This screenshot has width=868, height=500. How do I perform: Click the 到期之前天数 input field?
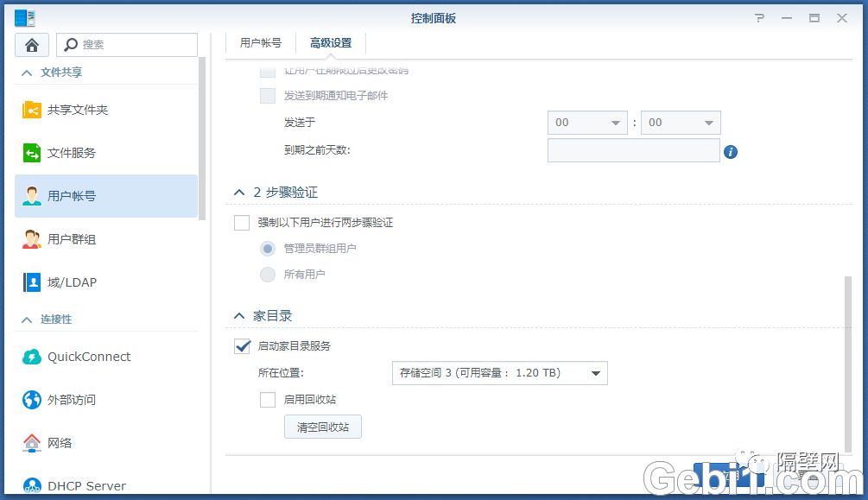[634, 150]
